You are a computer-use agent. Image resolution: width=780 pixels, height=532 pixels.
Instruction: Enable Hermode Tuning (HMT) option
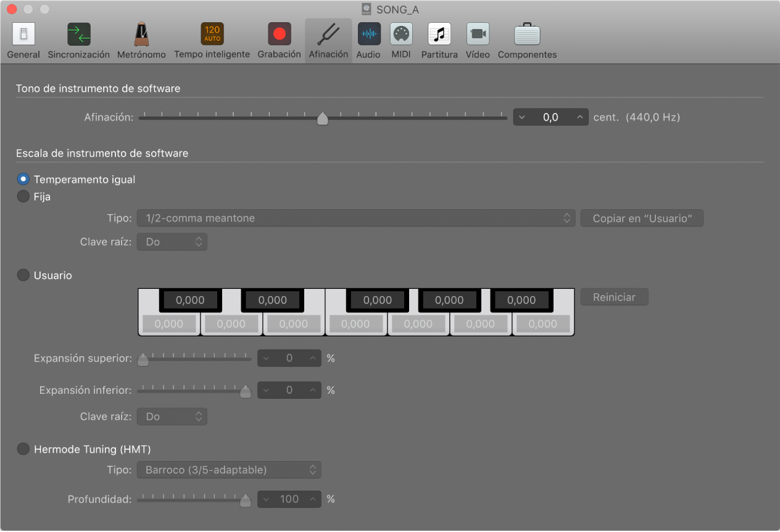[23, 449]
